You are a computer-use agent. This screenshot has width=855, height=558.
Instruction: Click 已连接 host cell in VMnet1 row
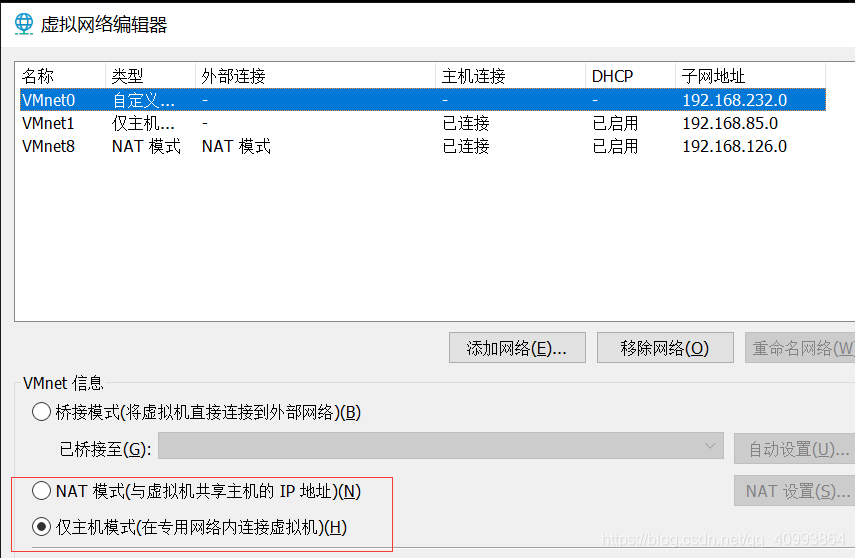pyautogui.click(x=466, y=123)
